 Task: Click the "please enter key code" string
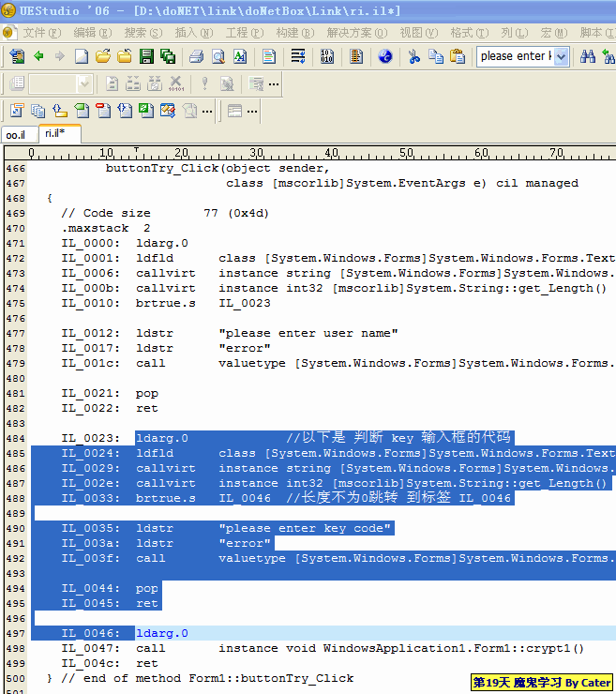[x=305, y=528]
